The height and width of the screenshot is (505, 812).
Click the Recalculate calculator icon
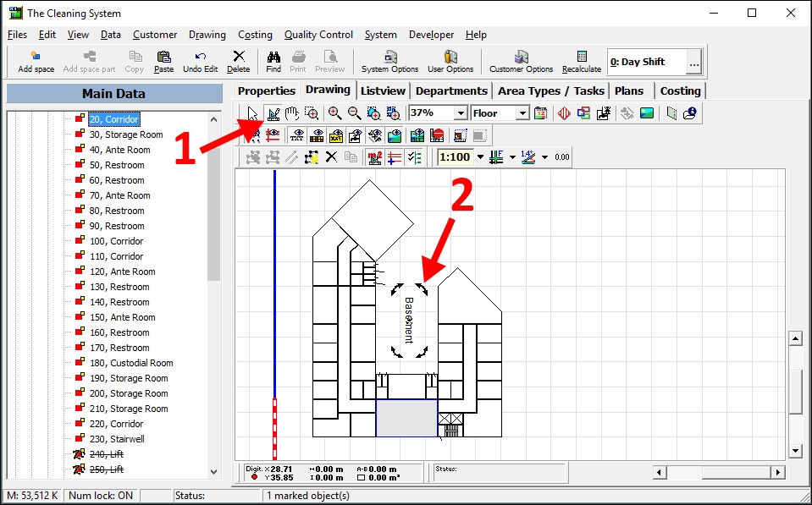pos(582,61)
